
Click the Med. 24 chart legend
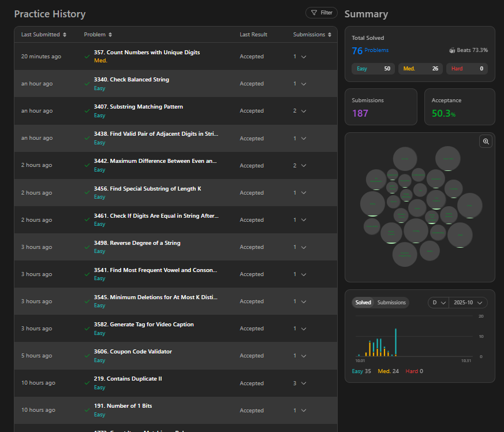388,371
